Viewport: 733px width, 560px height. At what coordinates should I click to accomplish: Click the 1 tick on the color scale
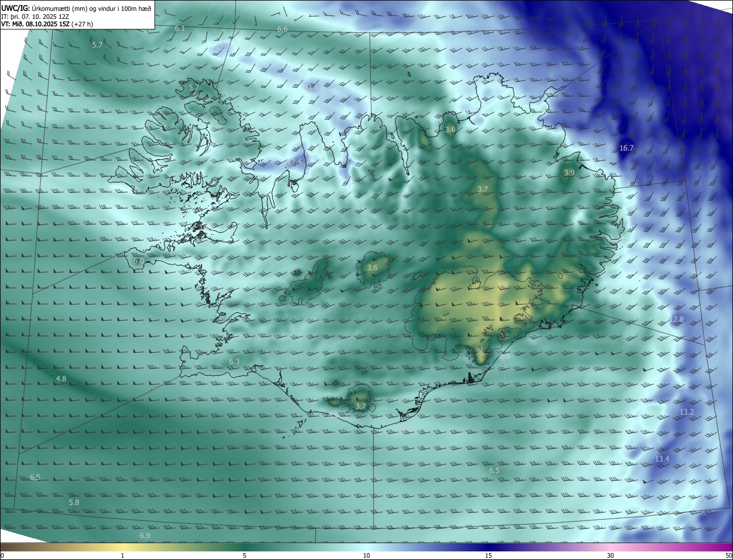(x=123, y=555)
